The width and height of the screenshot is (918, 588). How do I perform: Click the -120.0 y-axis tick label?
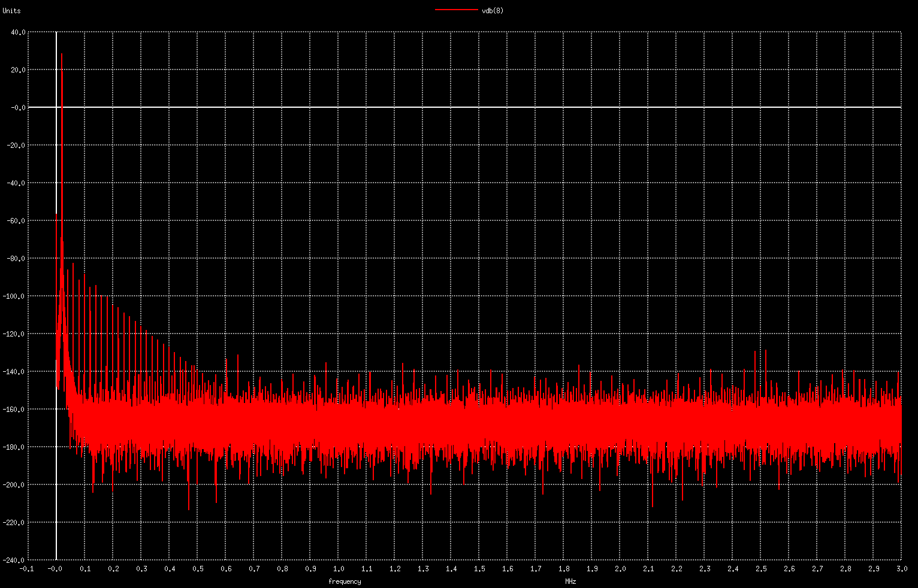(15, 334)
